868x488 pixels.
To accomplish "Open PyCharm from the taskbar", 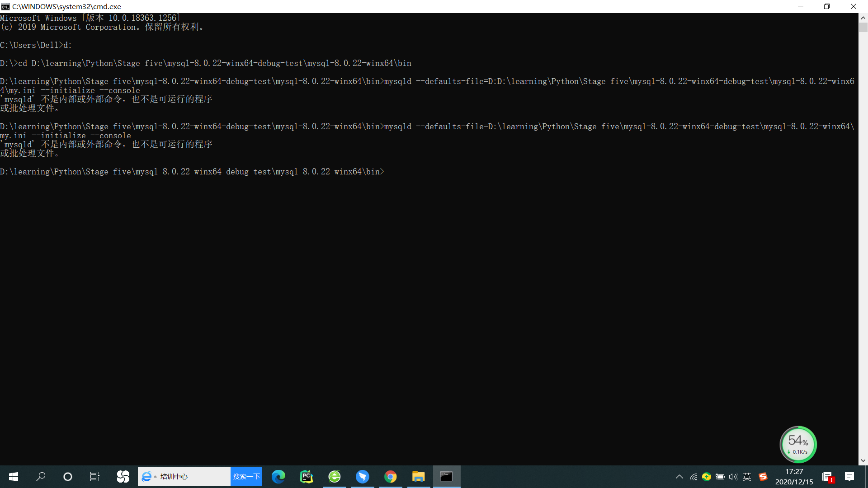I will click(x=307, y=477).
